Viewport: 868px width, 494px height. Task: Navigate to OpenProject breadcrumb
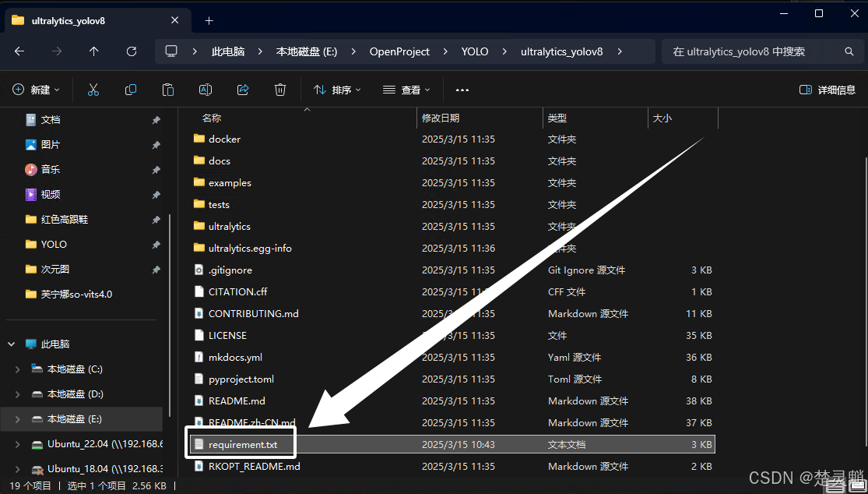399,51
